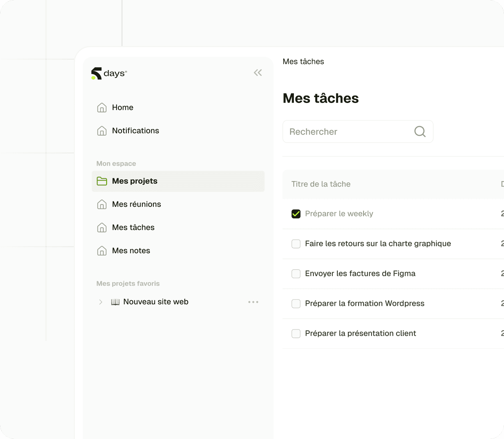
Task: Select the Mes réunions icon
Action: [102, 204]
